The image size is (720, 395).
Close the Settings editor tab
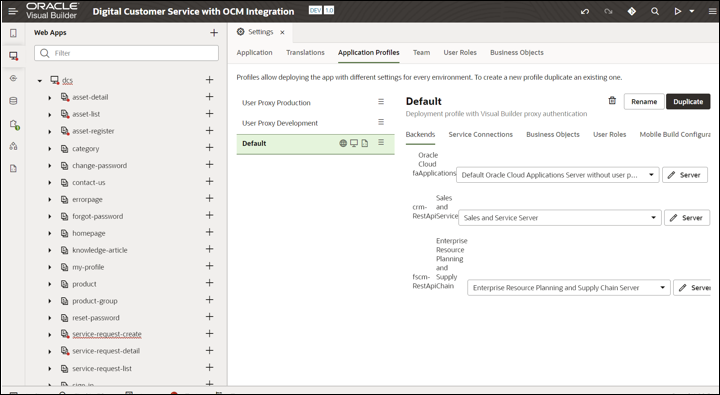point(282,32)
